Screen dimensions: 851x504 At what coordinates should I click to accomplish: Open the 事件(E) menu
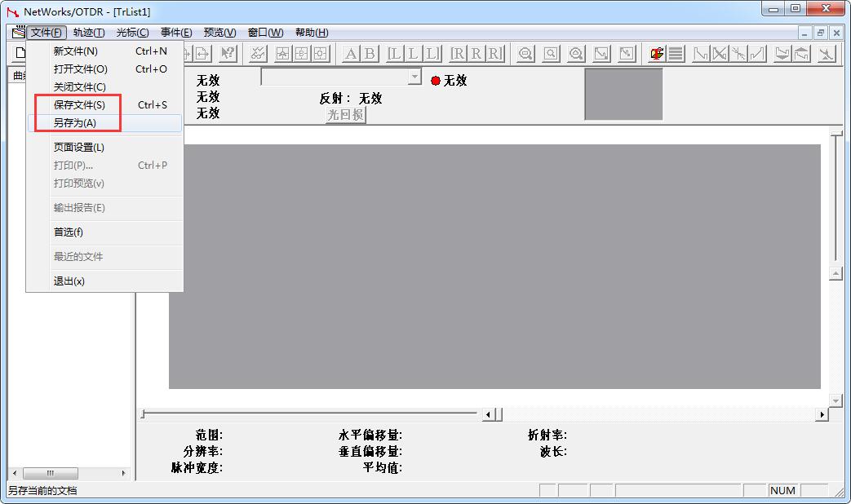coord(176,33)
